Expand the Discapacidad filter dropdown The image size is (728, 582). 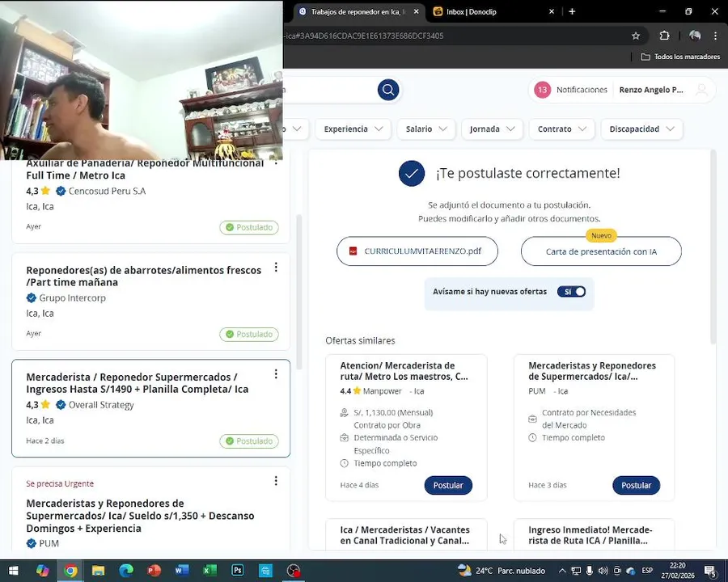pyautogui.click(x=641, y=129)
